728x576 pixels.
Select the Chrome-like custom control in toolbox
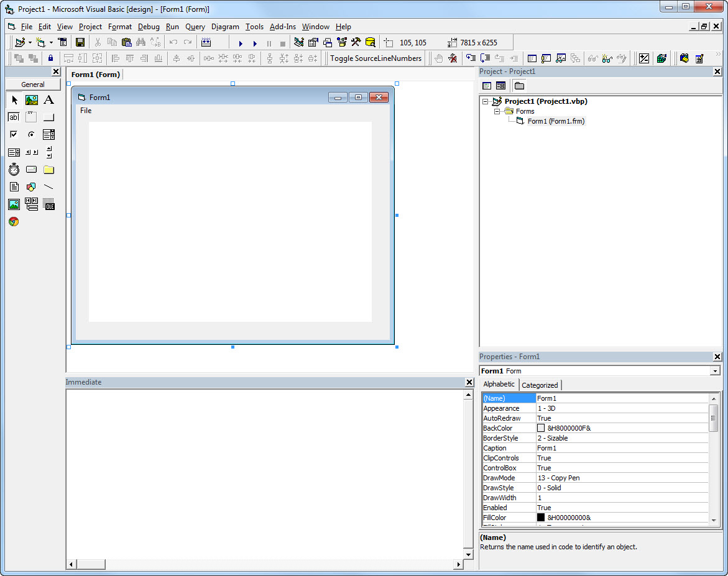coord(14,222)
